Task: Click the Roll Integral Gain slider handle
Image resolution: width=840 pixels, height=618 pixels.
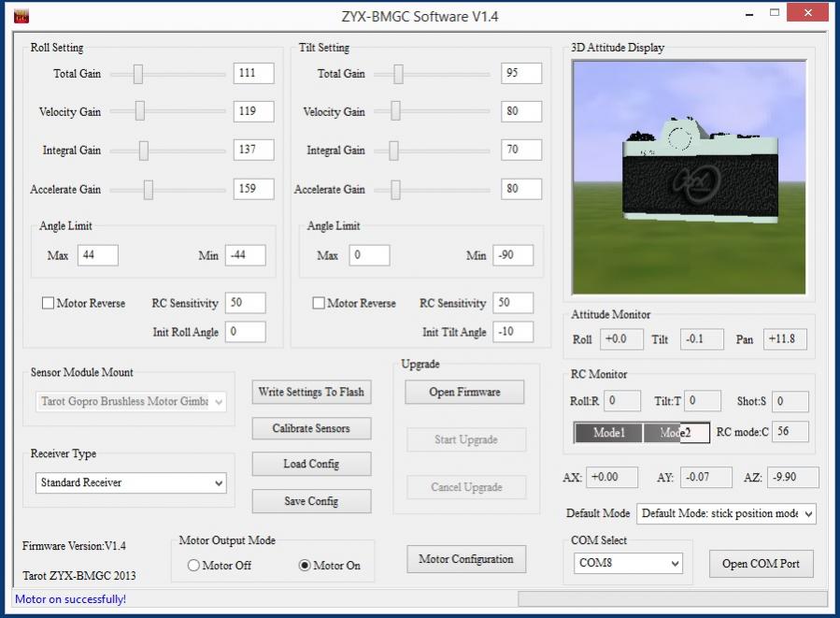Action: point(144,151)
